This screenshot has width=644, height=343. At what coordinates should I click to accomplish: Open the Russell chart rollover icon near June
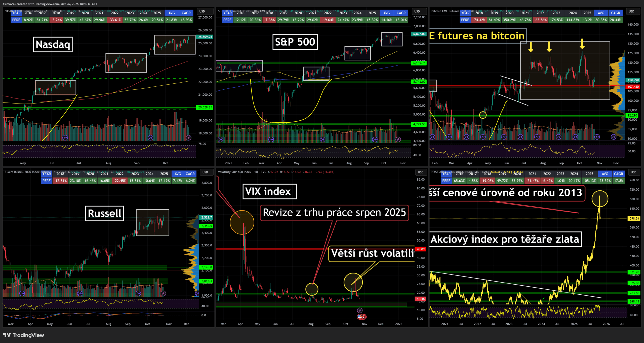point(80,293)
